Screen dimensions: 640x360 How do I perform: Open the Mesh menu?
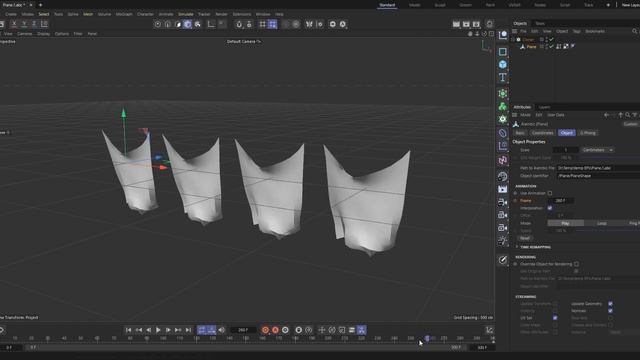pos(88,14)
